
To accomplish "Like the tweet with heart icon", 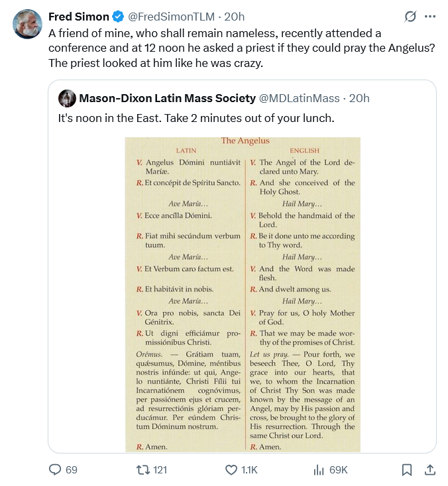I will [231, 469].
